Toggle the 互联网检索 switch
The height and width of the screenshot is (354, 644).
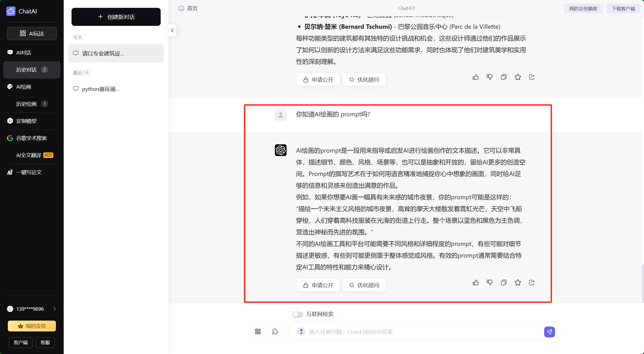(x=298, y=314)
